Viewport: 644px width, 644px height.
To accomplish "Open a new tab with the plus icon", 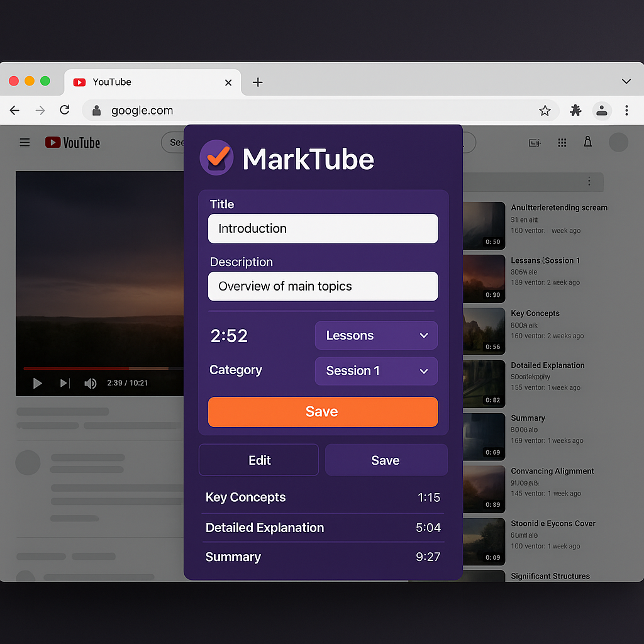I will (257, 82).
